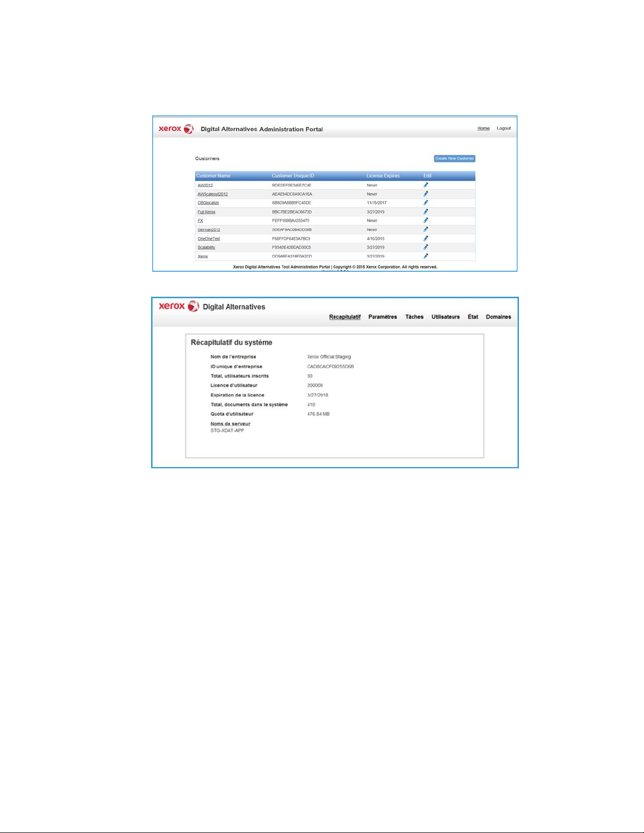The image size is (644, 833).
Task: Open the OneOneTest customer link
Action: click(209, 239)
